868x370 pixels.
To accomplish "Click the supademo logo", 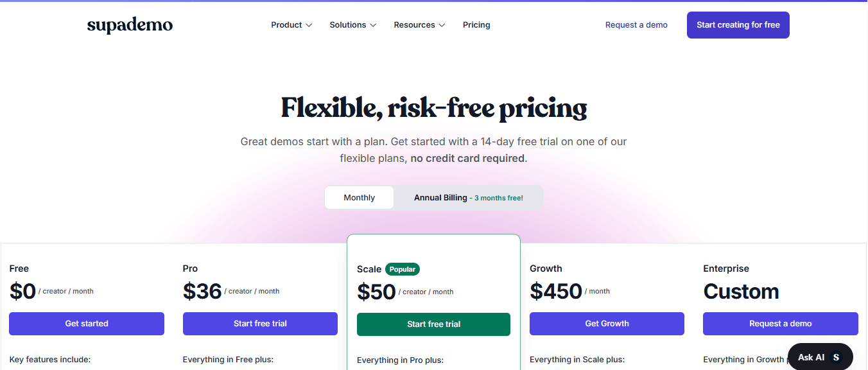I will pos(130,25).
